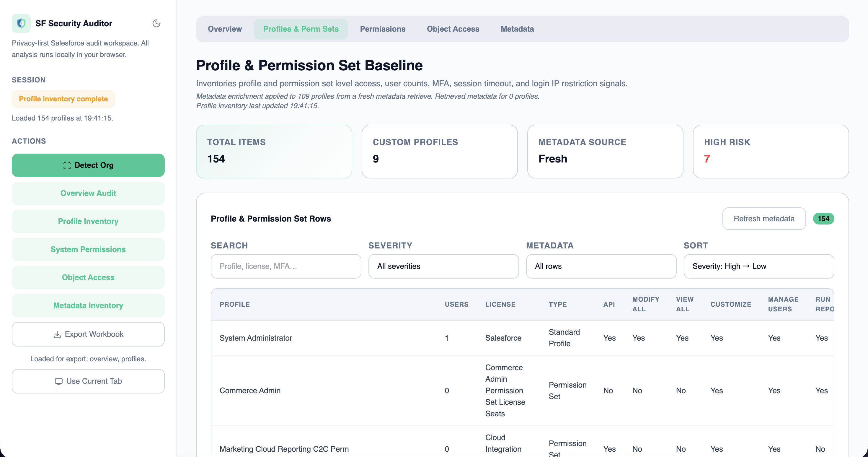Click the Profile Inventory action button
Screen dimensions: 868x457
(x=88, y=221)
